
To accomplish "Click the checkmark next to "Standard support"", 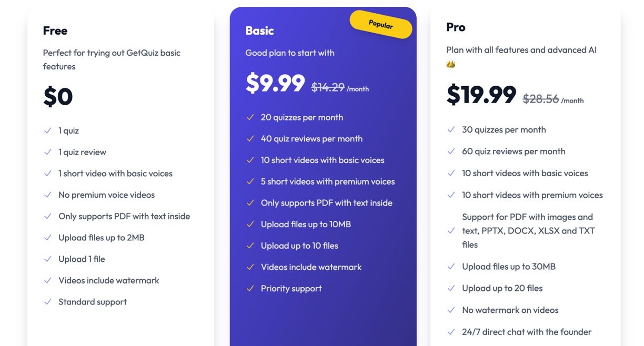I will pyautogui.click(x=48, y=302).
